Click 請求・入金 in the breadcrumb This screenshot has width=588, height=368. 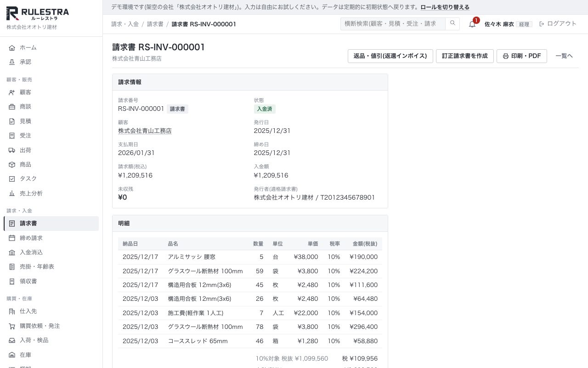(125, 24)
